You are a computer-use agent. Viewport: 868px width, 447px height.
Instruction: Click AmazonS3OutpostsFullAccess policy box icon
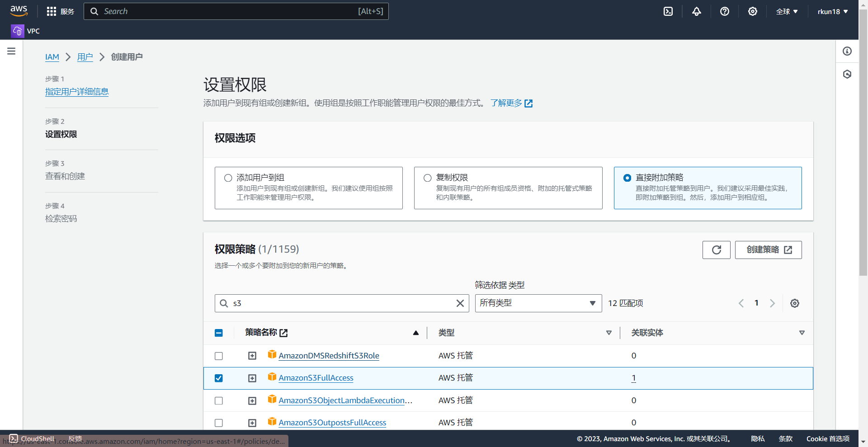tap(272, 421)
